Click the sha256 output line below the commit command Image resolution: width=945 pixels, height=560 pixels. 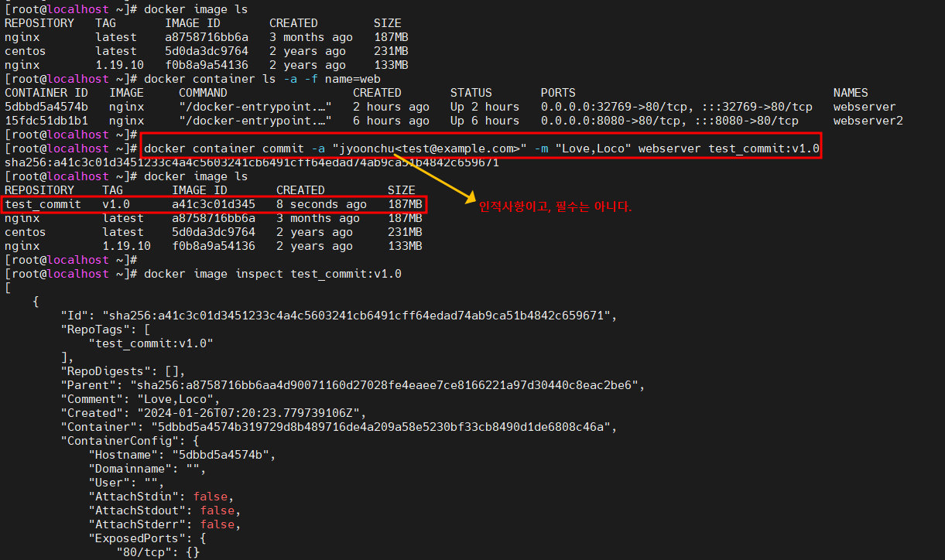click(251, 162)
